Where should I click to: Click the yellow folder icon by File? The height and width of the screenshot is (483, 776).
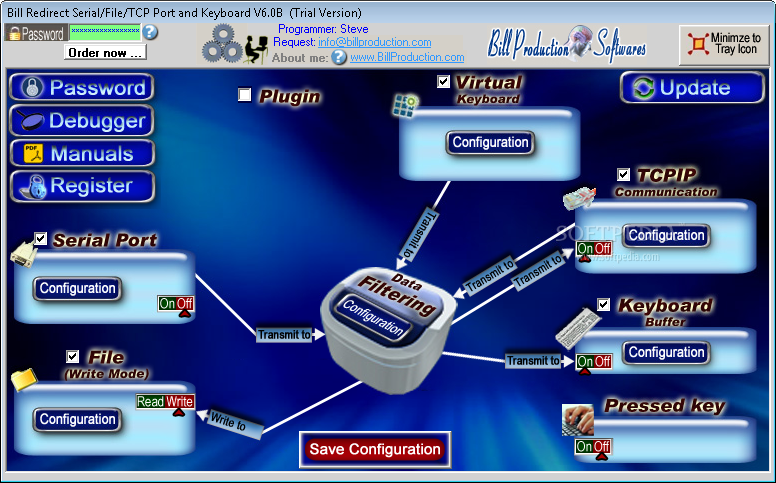pyautogui.click(x=24, y=380)
